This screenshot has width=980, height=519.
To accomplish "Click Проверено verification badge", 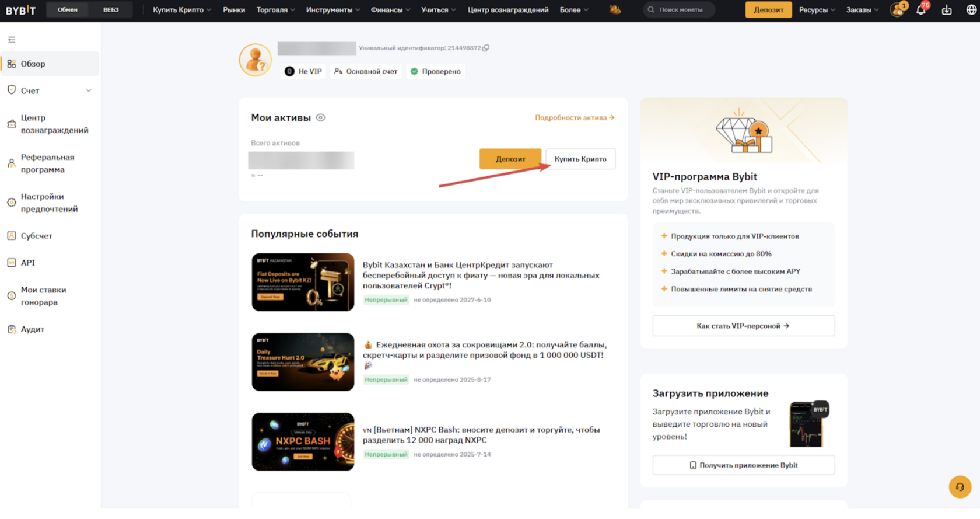I will [x=436, y=71].
